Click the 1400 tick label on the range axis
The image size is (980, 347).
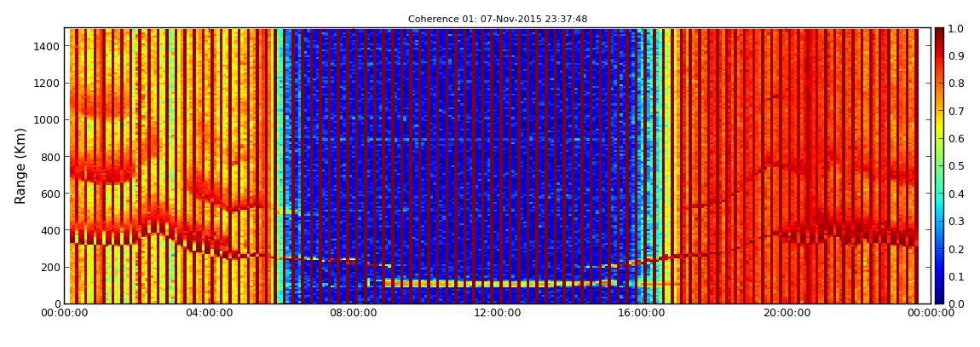(45, 46)
